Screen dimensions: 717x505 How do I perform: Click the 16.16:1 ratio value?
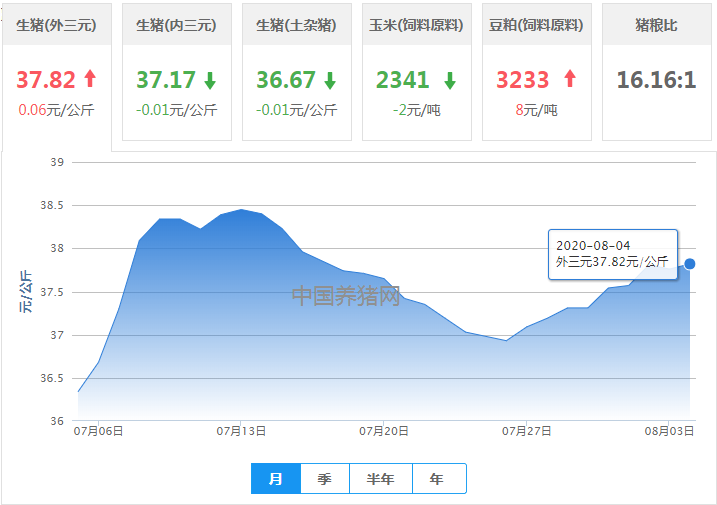pyautogui.click(x=656, y=80)
